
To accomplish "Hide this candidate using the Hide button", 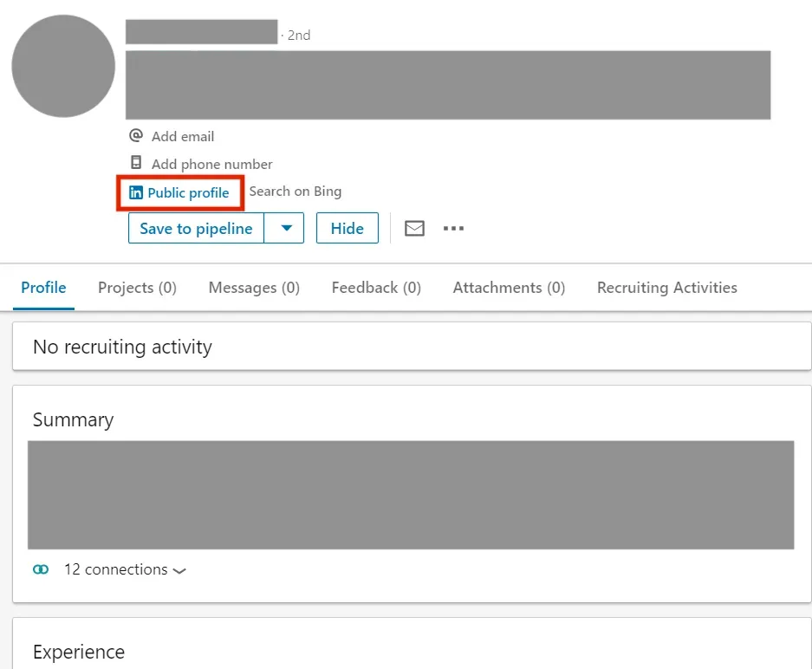I will [347, 228].
